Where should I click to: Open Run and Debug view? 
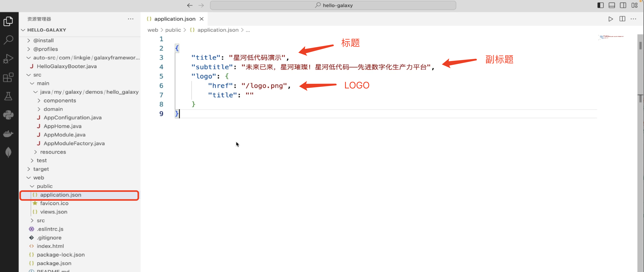pyautogui.click(x=8, y=59)
